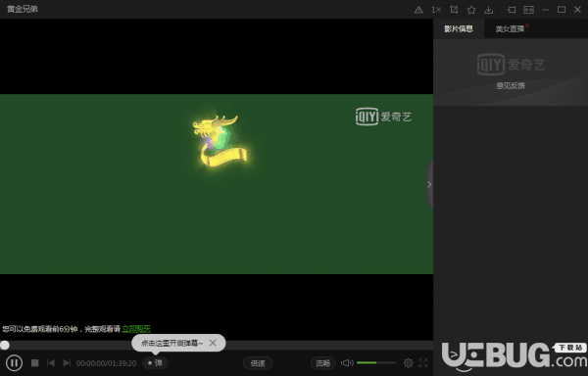The image size is (588, 376).
Task: Collapse the right info side panel
Action: (429, 184)
